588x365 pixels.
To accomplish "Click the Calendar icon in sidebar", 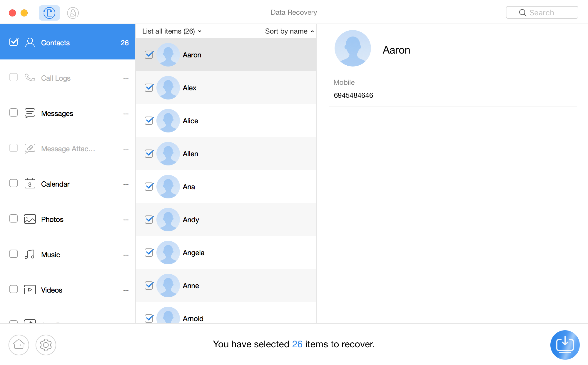I will [30, 184].
